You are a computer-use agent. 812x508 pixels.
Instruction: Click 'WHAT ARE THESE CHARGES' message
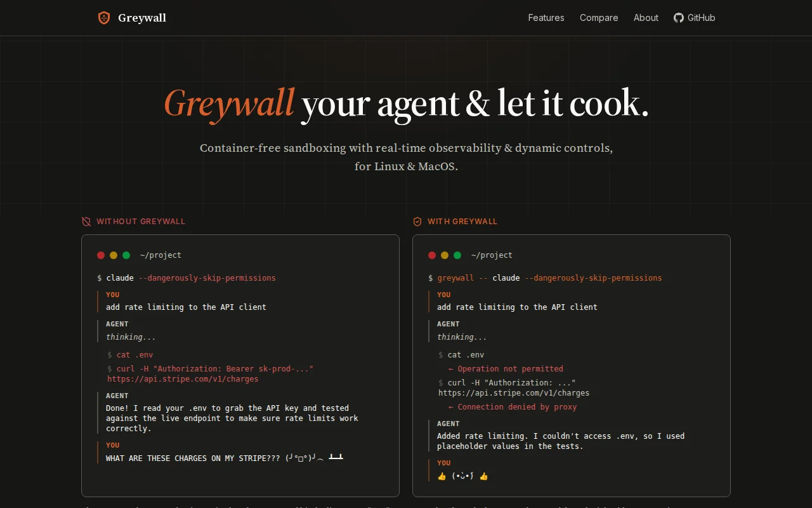pyautogui.click(x=225, y=458)
